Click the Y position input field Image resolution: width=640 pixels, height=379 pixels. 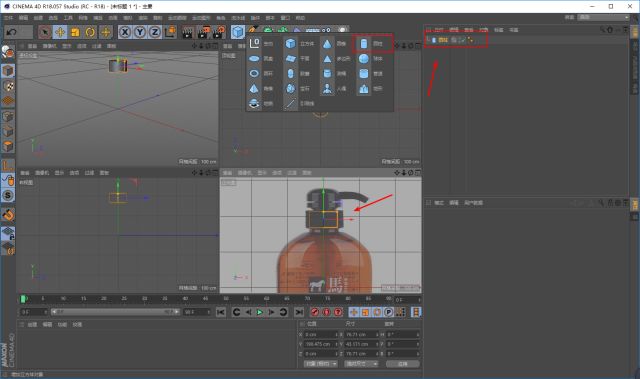321,344
